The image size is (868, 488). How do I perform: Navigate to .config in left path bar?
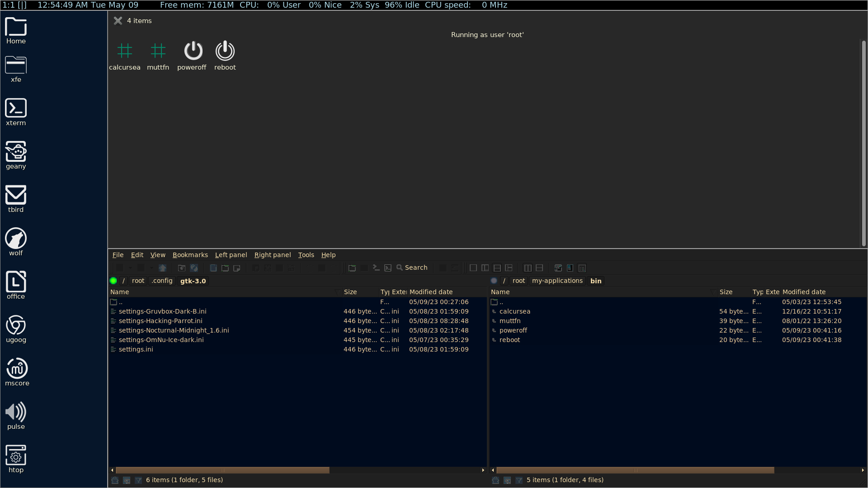[x=162, y=281]
